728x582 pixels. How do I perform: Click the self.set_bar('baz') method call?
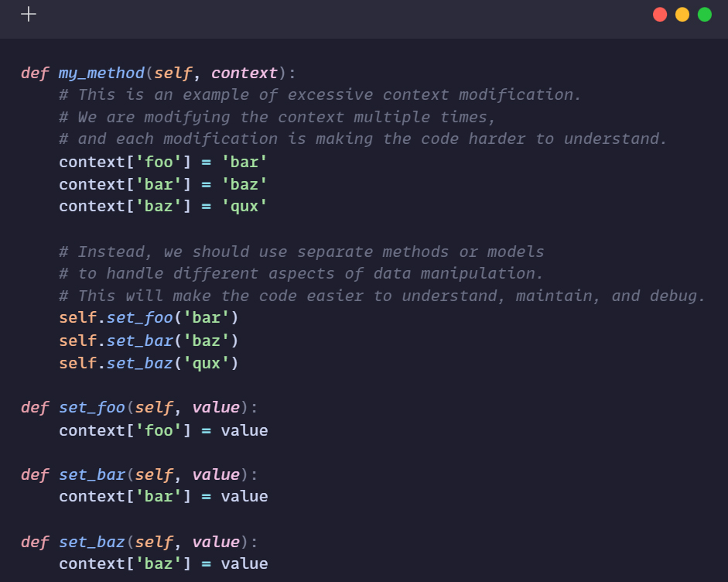147,340
